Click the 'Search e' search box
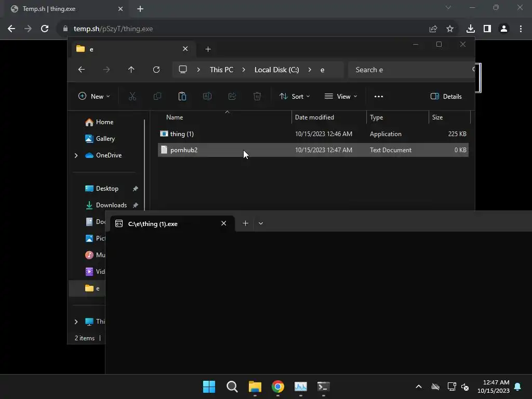This screenshot has height=399, width=532. point(411,70)
